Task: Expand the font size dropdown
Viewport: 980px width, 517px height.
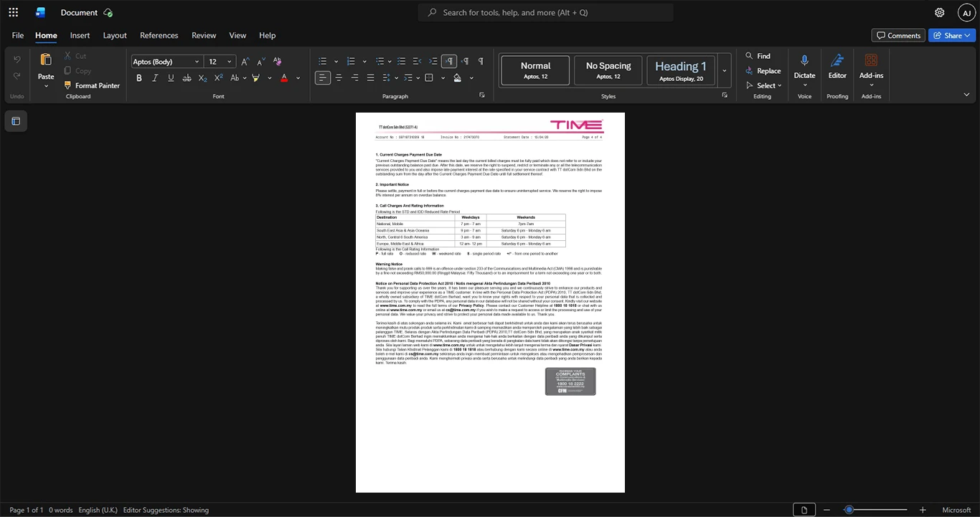Action: click(x=230, y=62)
